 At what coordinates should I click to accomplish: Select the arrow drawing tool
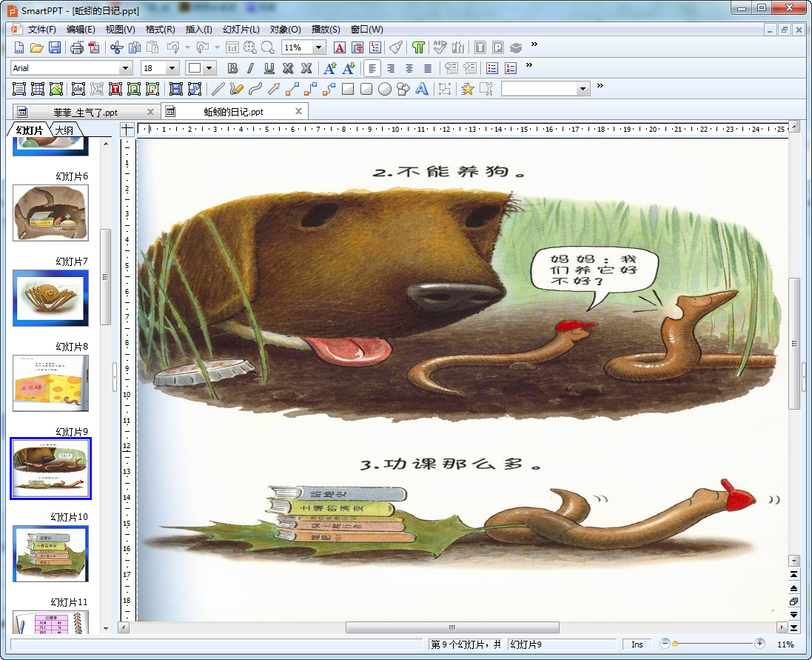pyautogui.click(x=274, y=89)
